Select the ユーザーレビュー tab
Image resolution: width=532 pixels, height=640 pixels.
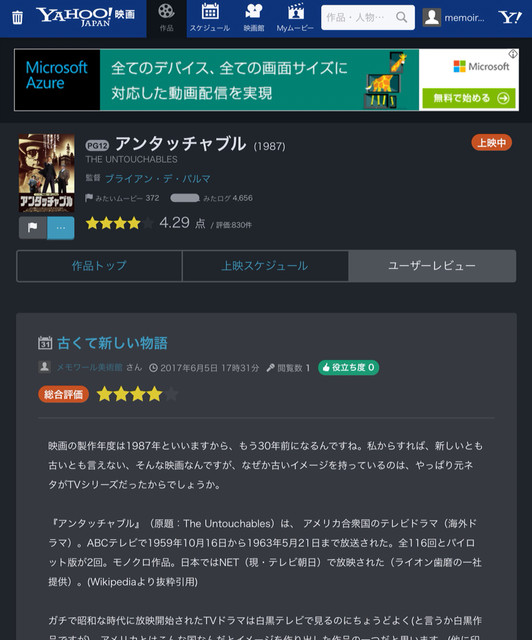pyautogui.click(x=432, y=266)
